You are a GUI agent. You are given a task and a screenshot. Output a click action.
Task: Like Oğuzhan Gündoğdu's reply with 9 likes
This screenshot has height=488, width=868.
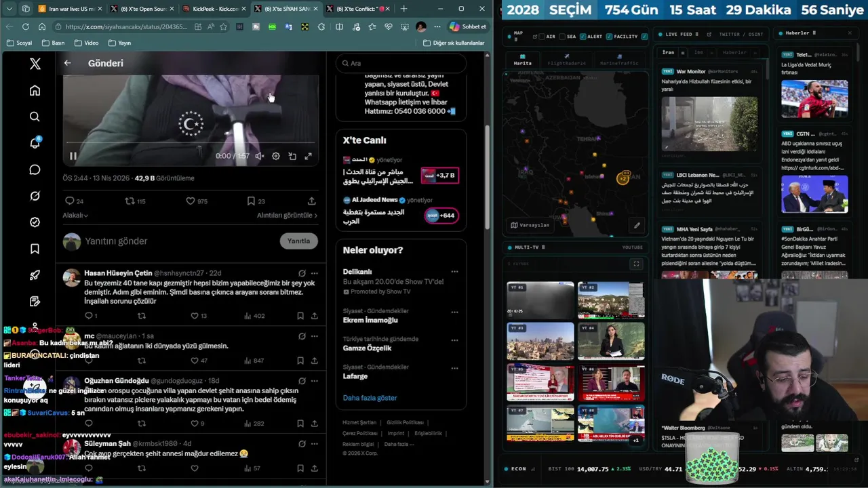tap(197, 424)
